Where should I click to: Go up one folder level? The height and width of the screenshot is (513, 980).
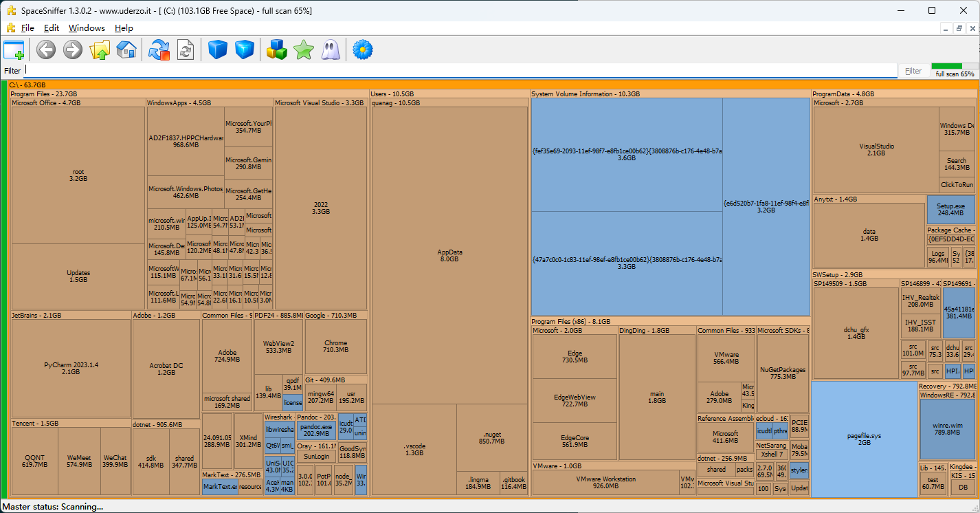click(100, 50)
